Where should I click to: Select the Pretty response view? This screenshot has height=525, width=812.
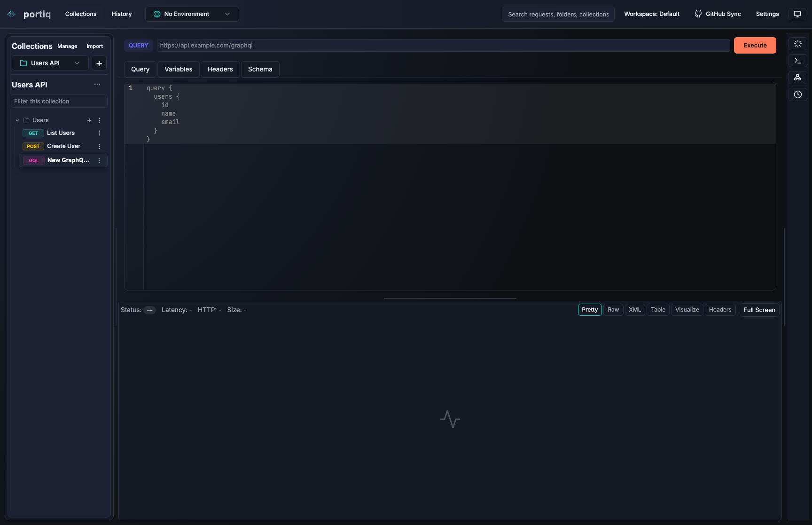590,310
